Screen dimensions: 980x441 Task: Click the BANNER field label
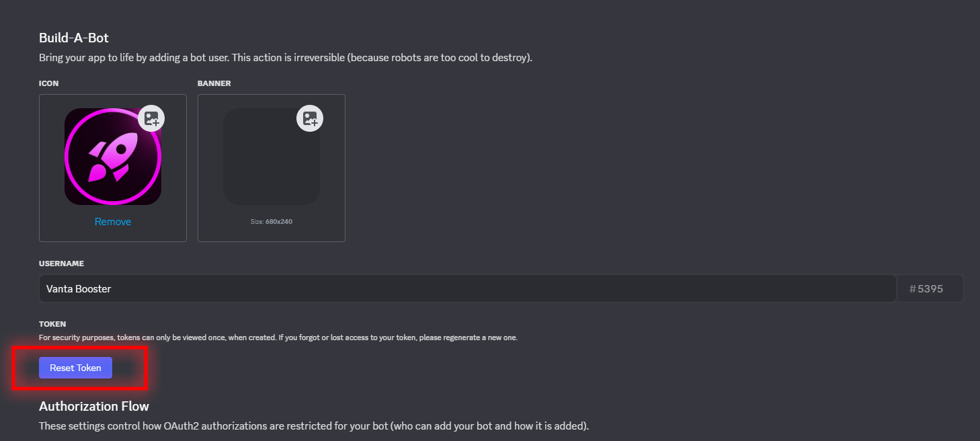(x=214, y=83)
